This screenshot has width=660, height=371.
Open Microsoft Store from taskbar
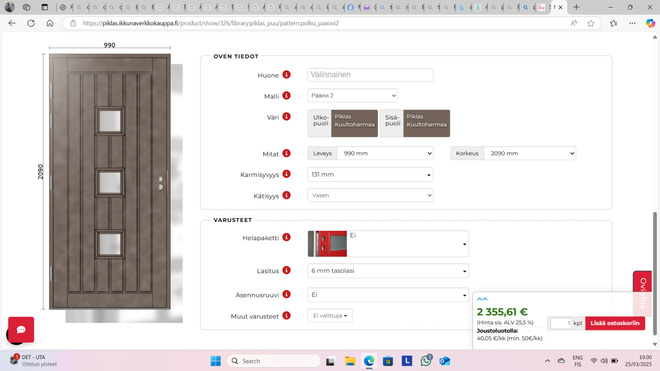tap(388, 361)
